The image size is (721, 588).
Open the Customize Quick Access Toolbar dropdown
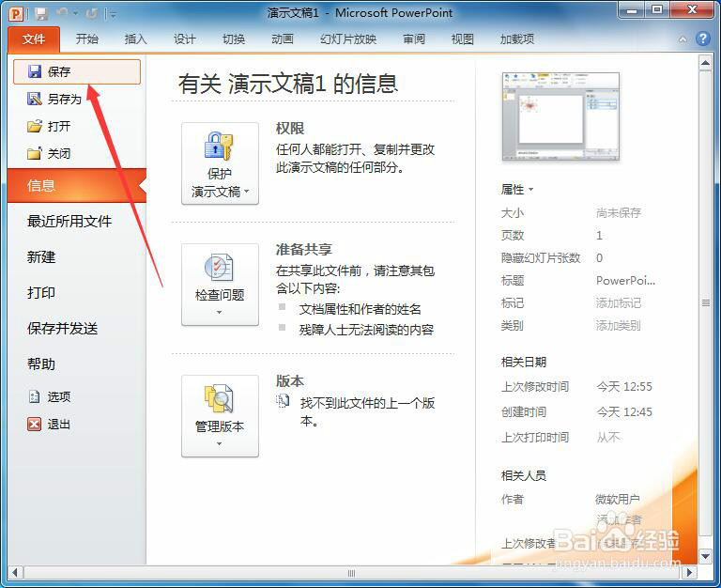pyautogui.click(x=111, y=14)
